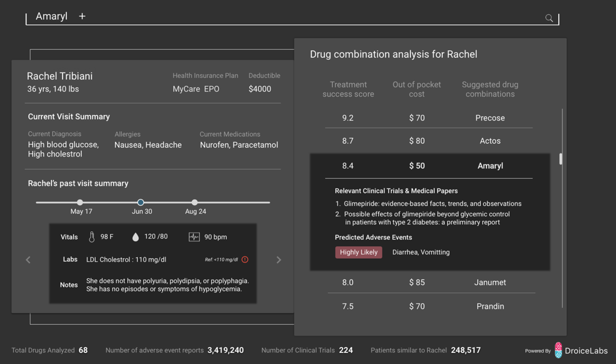
Task: Select the May 17 visit marker
Action: coord(80,203)
